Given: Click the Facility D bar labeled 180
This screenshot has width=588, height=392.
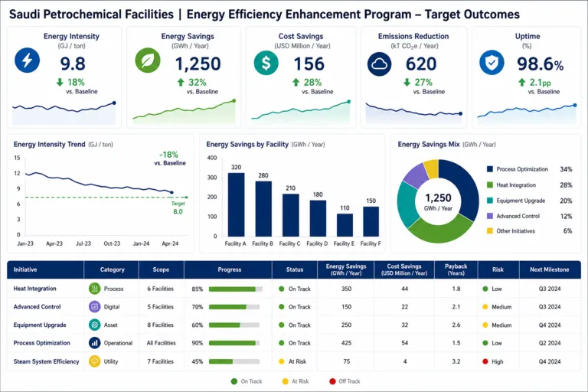Looking at the screenshot, I should click(318, 218).
